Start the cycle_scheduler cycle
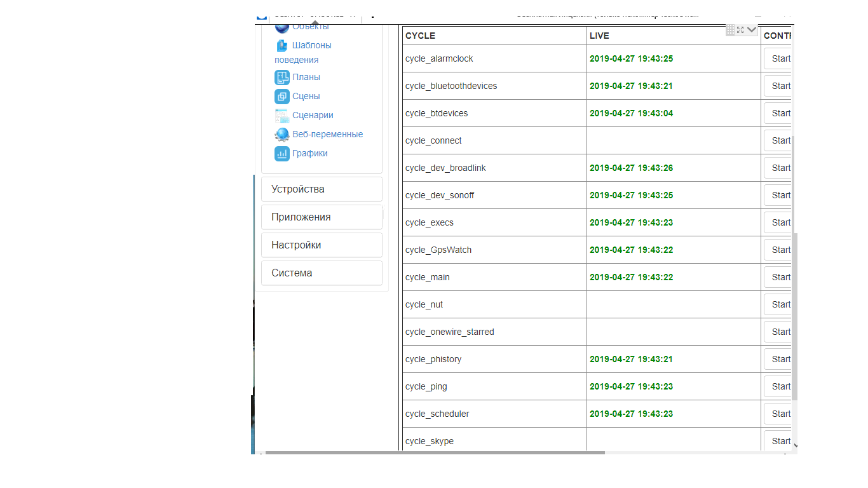Screen dimensions: 868x488 point(778,414)
